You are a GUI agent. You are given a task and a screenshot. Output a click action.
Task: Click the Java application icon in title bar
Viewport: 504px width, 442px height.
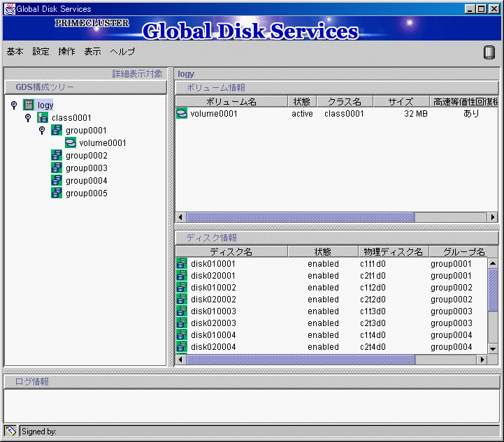click(10, 8)
